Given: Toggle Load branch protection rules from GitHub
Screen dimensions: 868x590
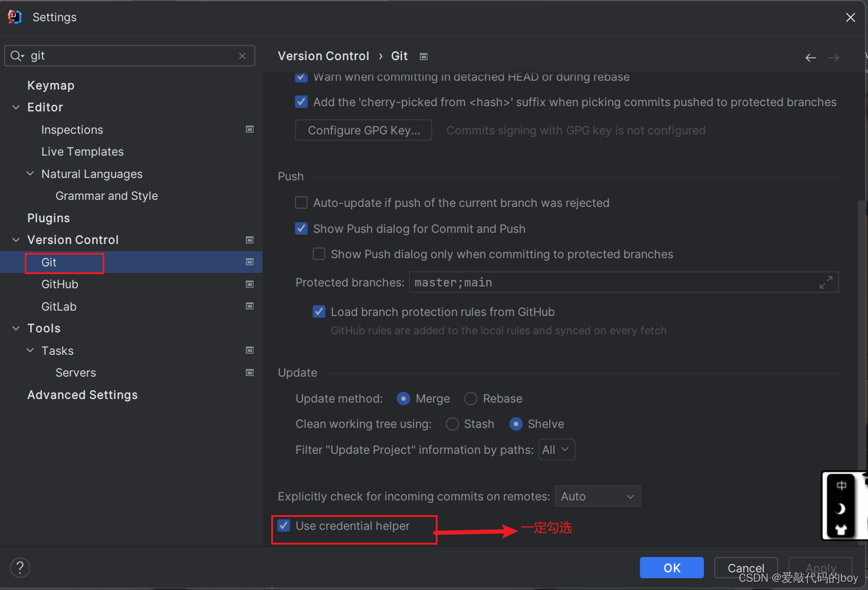Looking at the screenshot, I should 319,312.
